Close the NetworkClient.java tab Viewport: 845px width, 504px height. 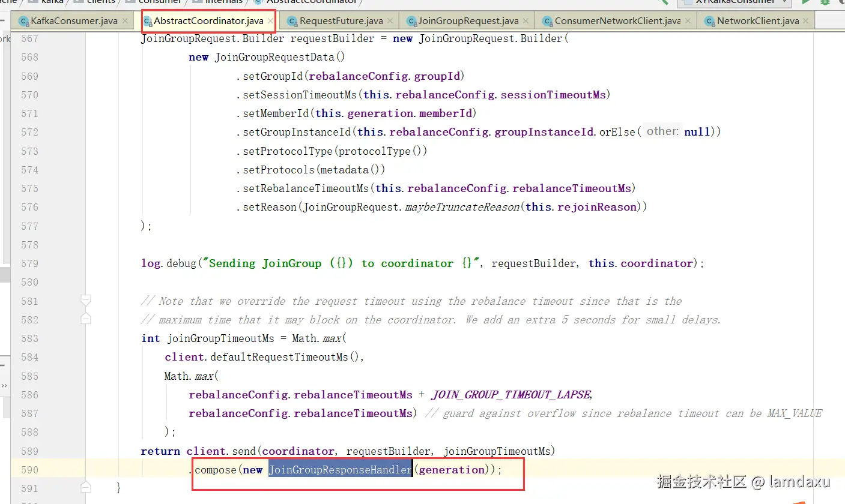806,21
